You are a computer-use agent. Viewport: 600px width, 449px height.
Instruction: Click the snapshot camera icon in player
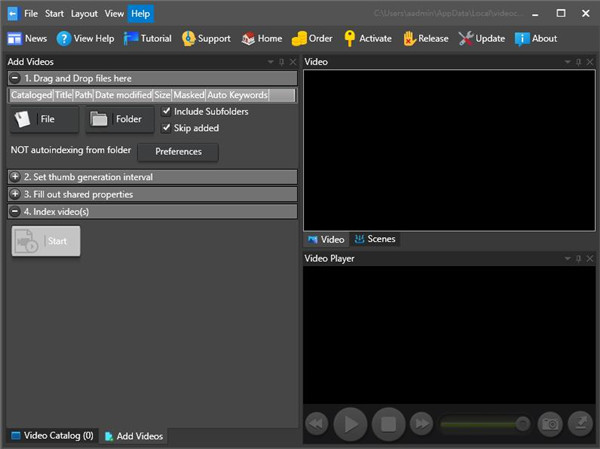[x=549, y=424]
